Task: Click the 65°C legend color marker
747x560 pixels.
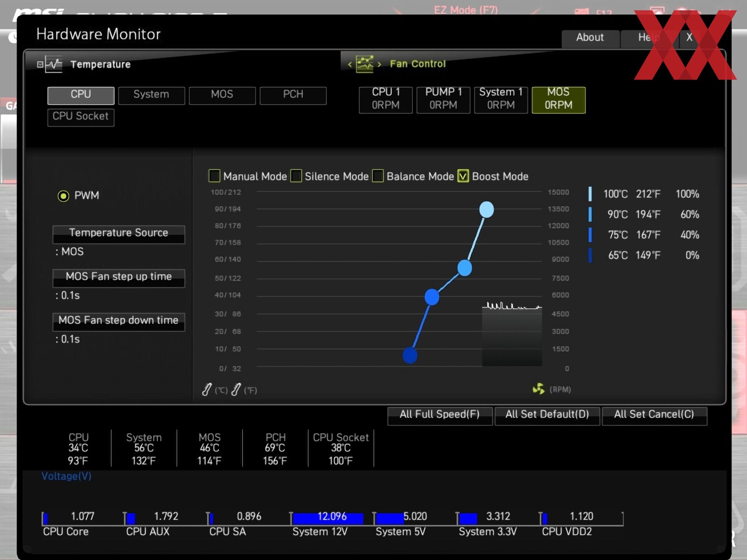Action: tap(590, 255)
